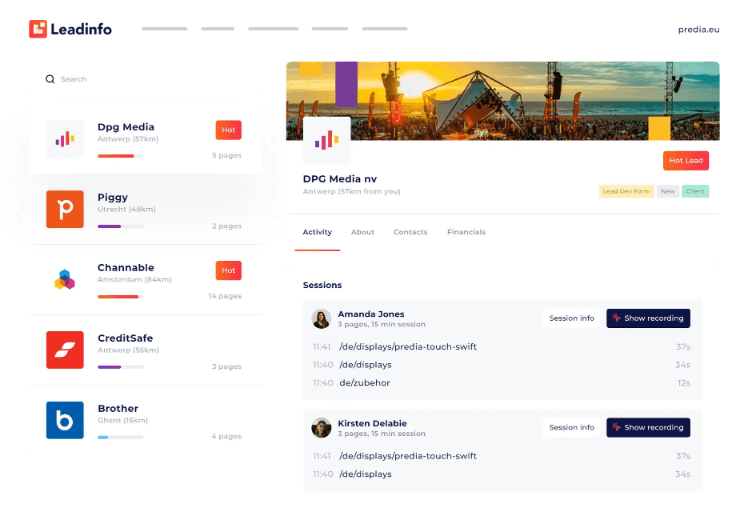Click Amanda's /de/displays/predia-touch-swift entry
Viewport: 741px width, 518px height.
(408, 347)
